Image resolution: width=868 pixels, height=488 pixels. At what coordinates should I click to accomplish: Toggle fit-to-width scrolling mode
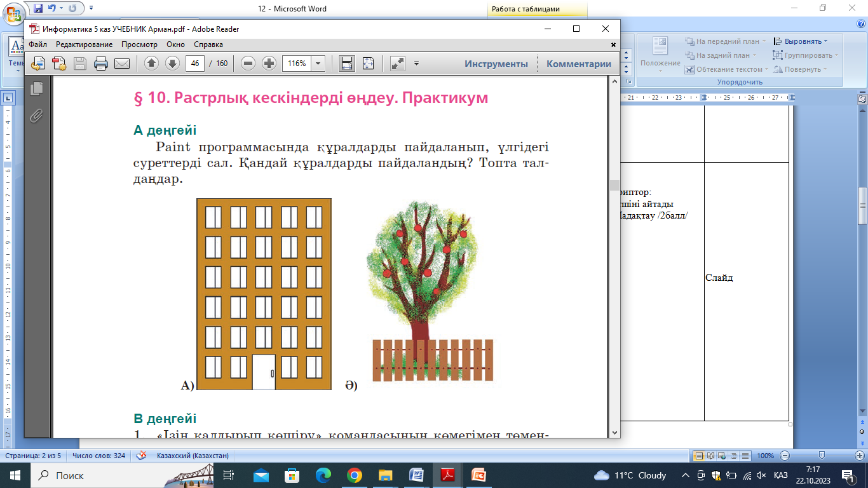[346, 64]
